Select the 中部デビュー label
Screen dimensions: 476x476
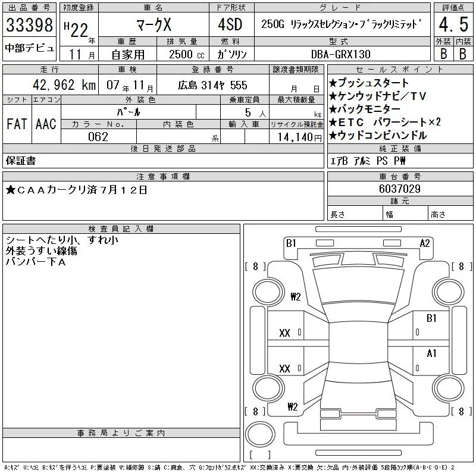click(x=29, y=48)
